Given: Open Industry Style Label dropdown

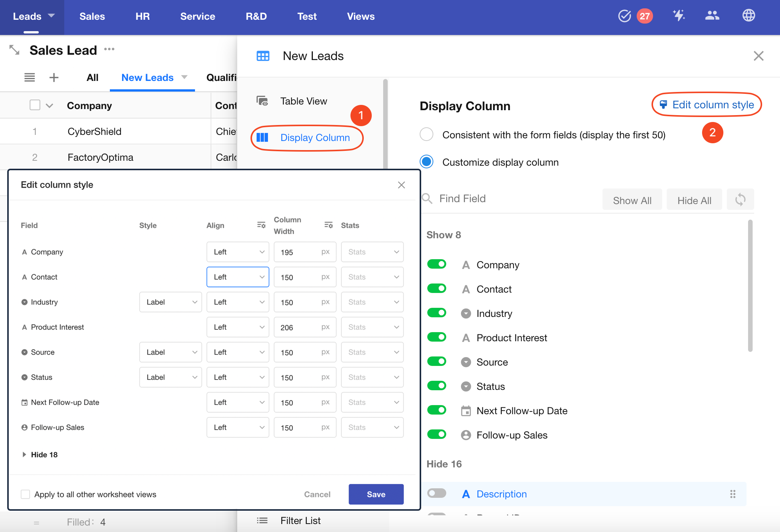Looking at the screenshot, I should (170, 302).
